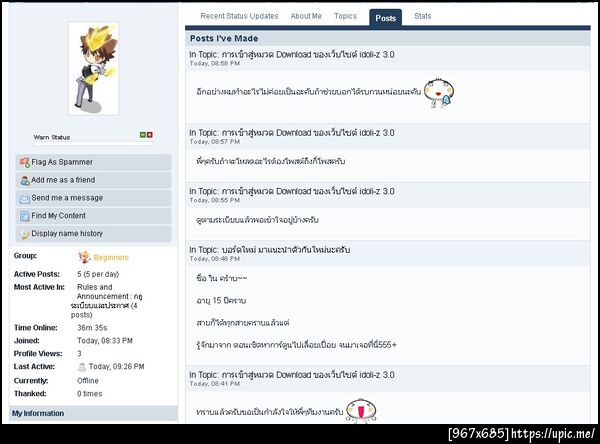The height and width of the screenshot is (444, 600).
Task: Open the Recent Status Updates tab
Action: click(239, 16)
